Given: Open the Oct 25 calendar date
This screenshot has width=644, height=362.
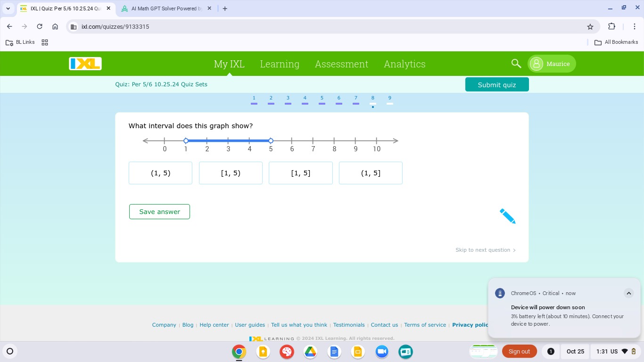Looking at the screenshot, I should pos(575,351).
